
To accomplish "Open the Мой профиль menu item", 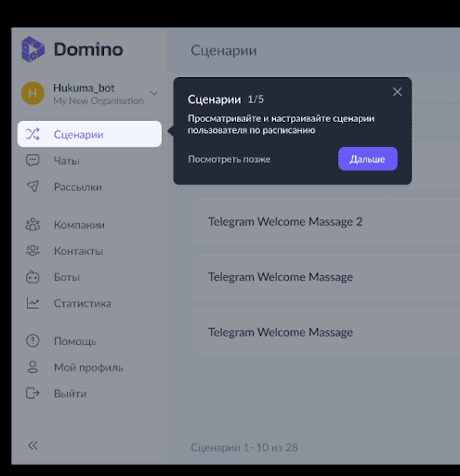I will pos(89,367).
